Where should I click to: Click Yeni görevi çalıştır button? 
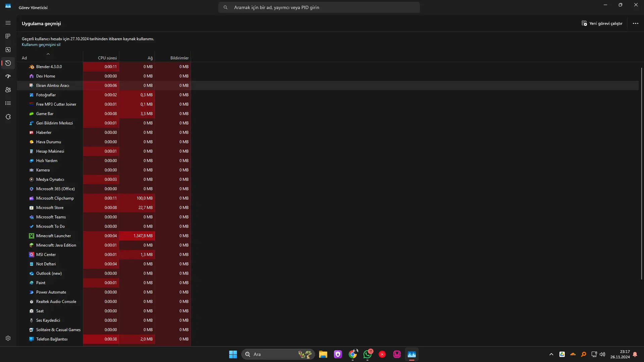[x=602, y=23]
